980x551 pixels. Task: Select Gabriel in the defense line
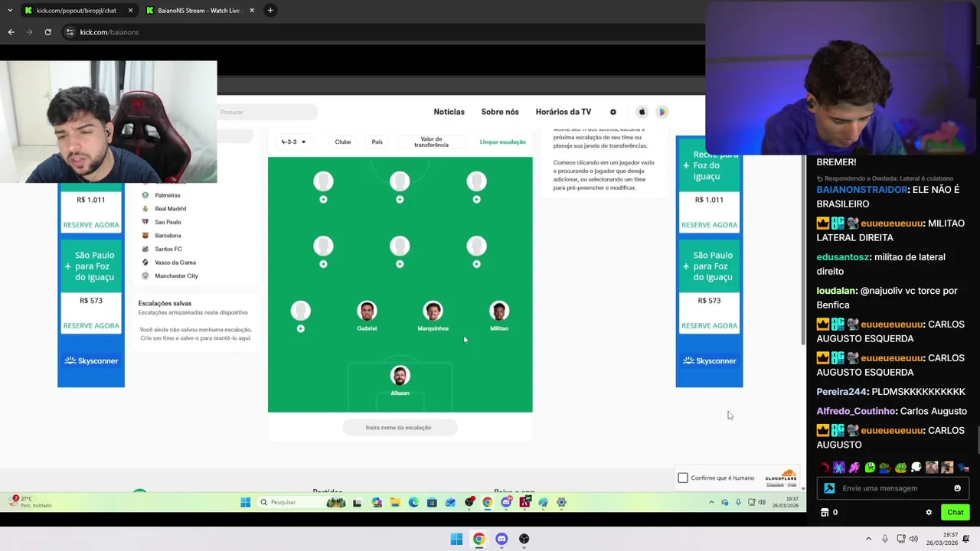click(367, 315)
